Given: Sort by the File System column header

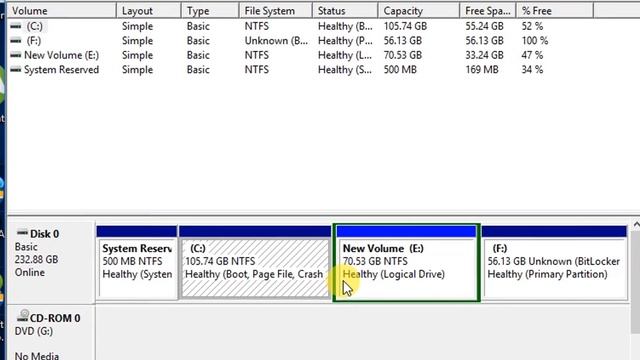Looking at the screenshot, I should [276, 11].
